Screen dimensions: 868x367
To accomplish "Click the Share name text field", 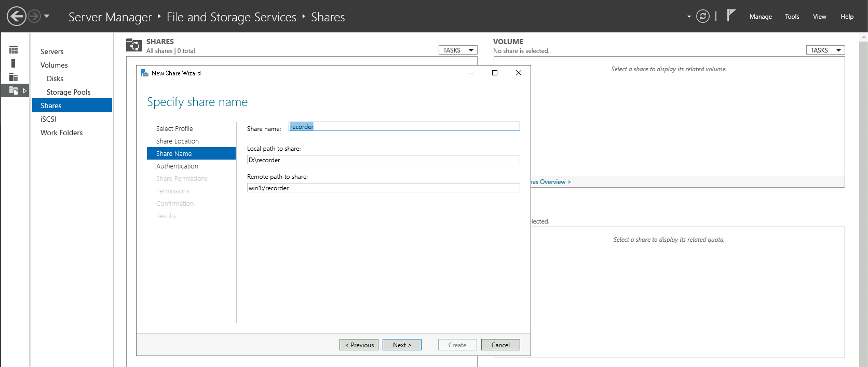I will pyautogui.click(x=404, y=127).
